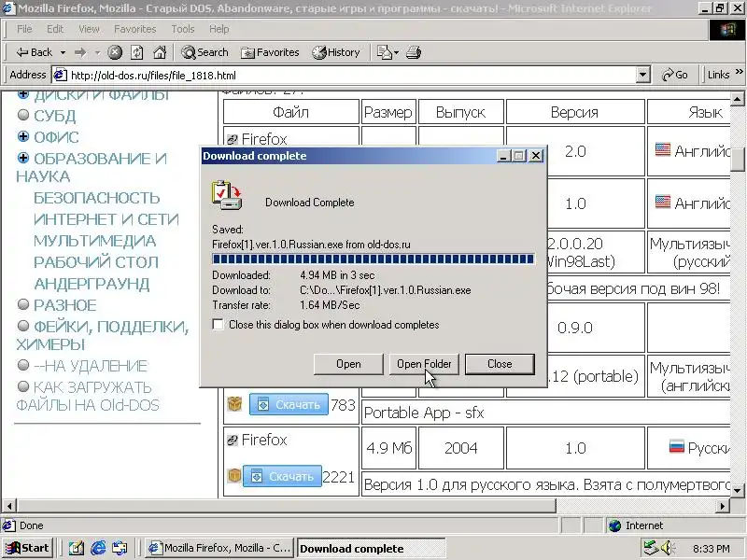747x560 pixels.
Task: Click the volume speaker tray icon
Action: pos(668,548)
